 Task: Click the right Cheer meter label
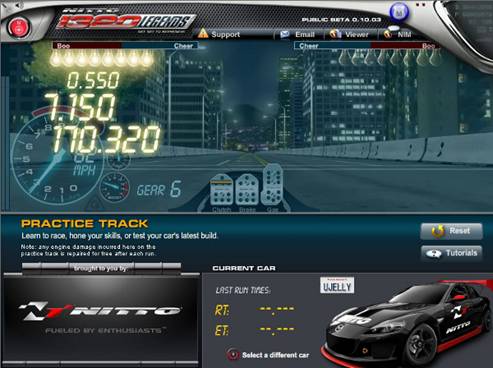[x=309, y=46]
